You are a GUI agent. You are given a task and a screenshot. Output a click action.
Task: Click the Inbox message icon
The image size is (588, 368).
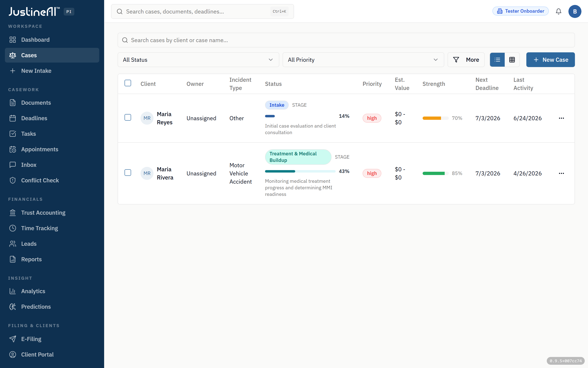click(x=13, y=165)
